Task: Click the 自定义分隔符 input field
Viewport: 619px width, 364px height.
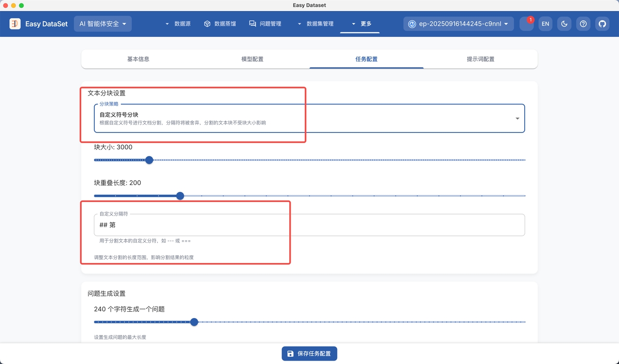Action: point(309,225)
